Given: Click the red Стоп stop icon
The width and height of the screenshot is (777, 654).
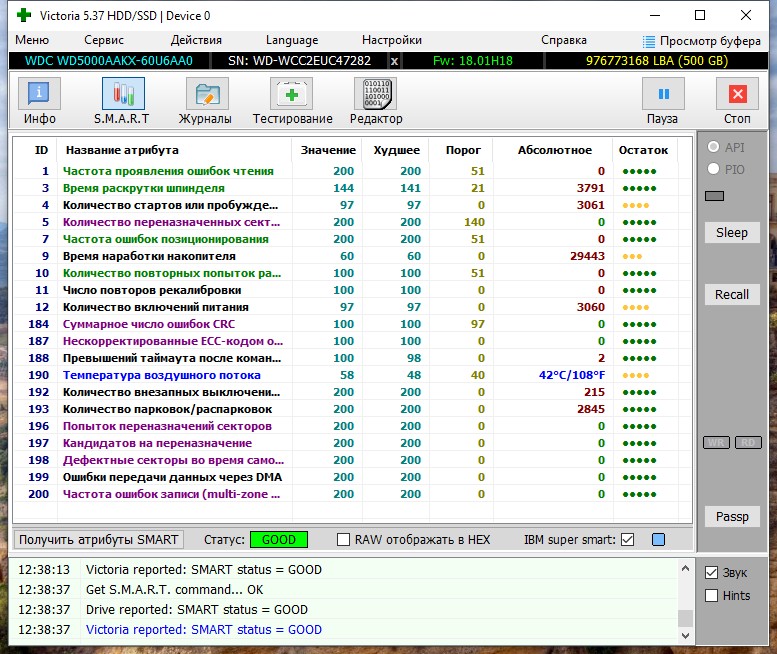Looking at the screenshot, I should [737, 93].
